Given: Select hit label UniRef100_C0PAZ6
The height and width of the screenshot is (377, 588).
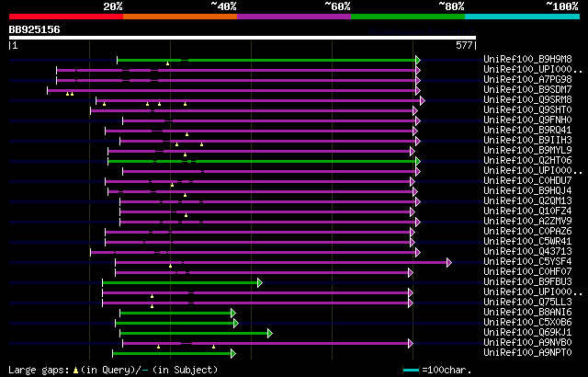Looking at the screenshot, I should pyautogui.click(x=527, y=231).
